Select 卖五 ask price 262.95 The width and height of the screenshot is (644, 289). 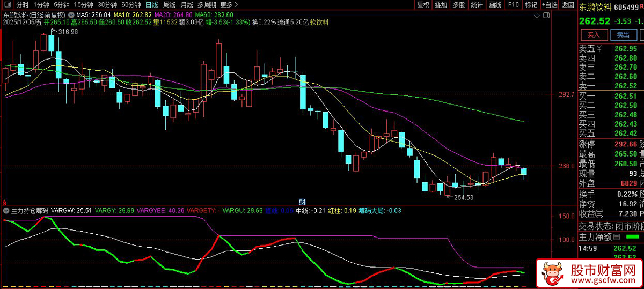click(x=626, y=48)
